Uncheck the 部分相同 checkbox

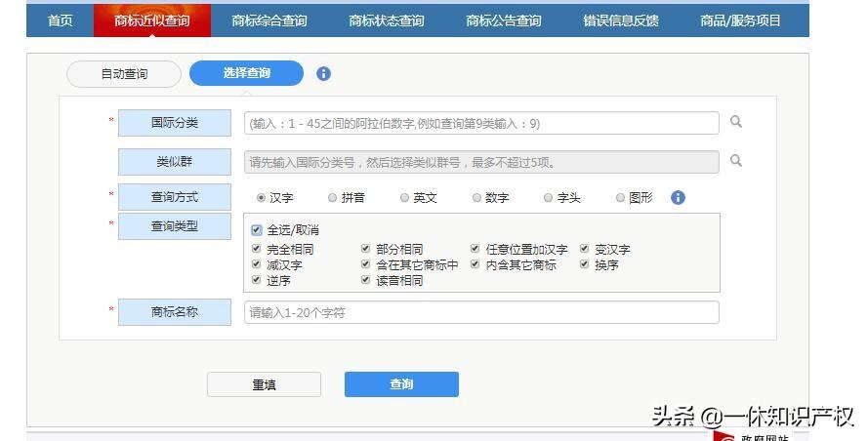[365, 249]
